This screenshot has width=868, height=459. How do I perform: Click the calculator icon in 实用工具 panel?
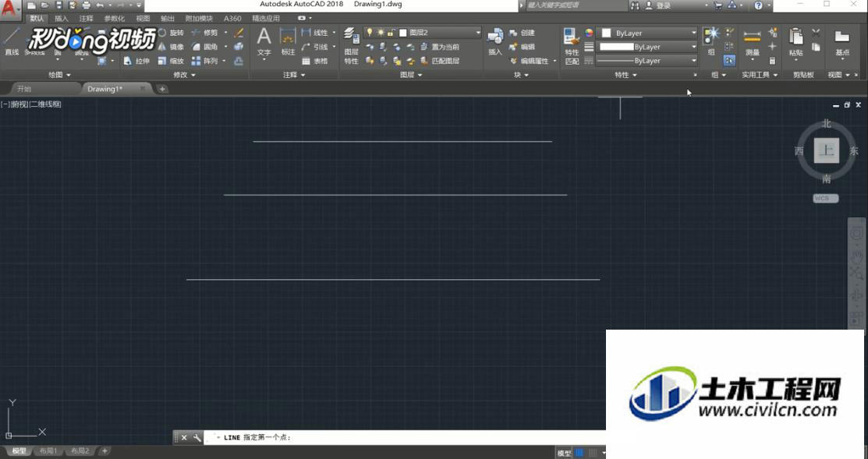coord(773,61)
